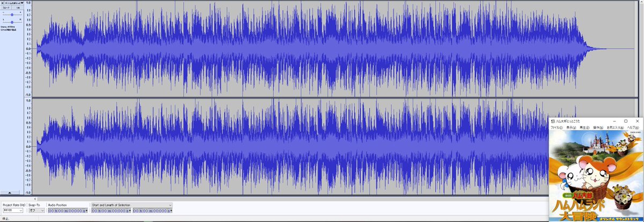Screen dimensions: 644x222
Task: Open selection start time format arrow
Action: click(130, 211)
